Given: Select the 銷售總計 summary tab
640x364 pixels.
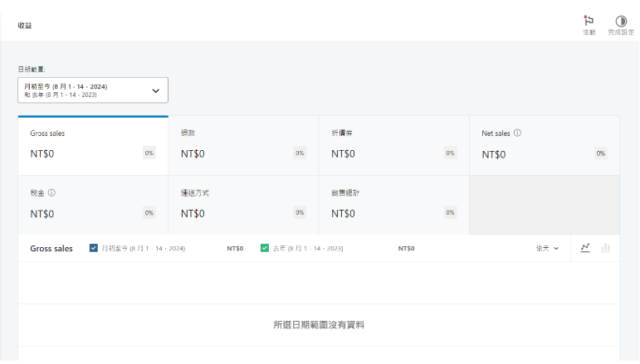Looking at the screenshot, I should click(x=393, y=205).
